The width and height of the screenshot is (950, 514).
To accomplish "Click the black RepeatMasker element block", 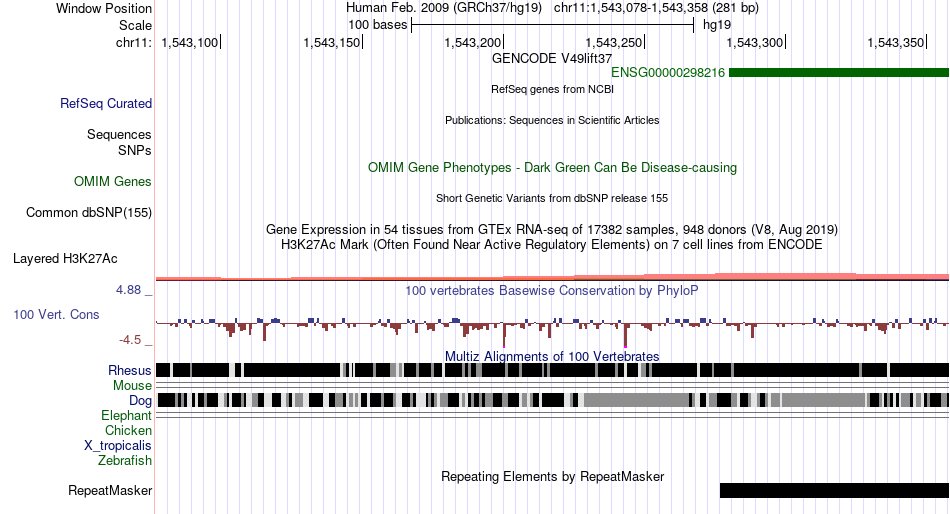I will pyautogui.click(x=834, y=490).
